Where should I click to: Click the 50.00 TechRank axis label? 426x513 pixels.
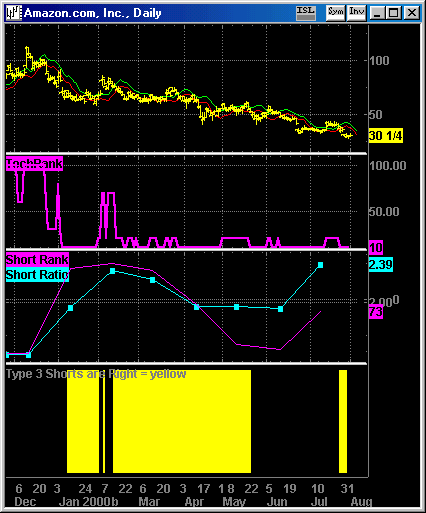point(384,211)
